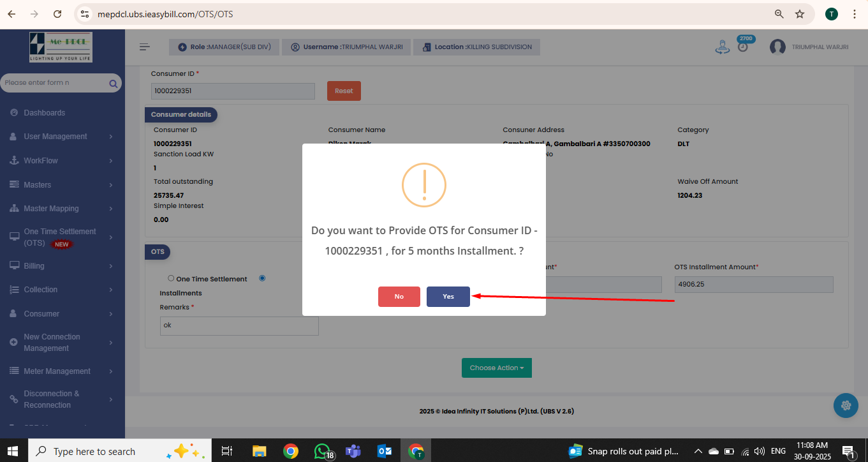The height and width of the screenshot is (462, 868).
Task: Click the browser zoom magnifier icon
Action: (x=779, y=14)
